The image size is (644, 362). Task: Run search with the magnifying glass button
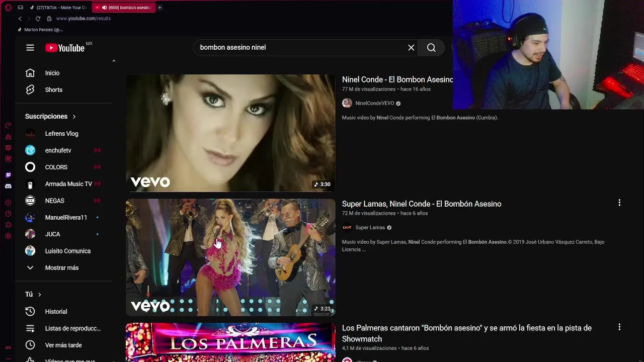(431, 47)
